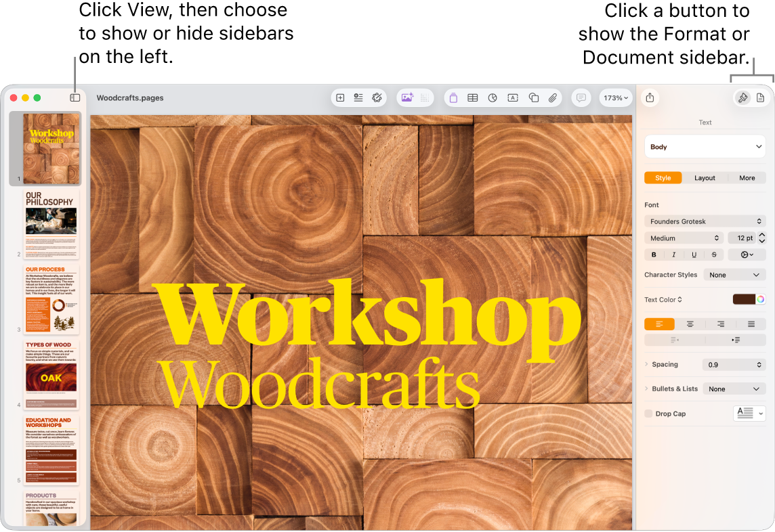Viewport: 775px width, 532px height.
Task: Switch to the More tab
Action: pyautogui.click(x=747, y=177)
